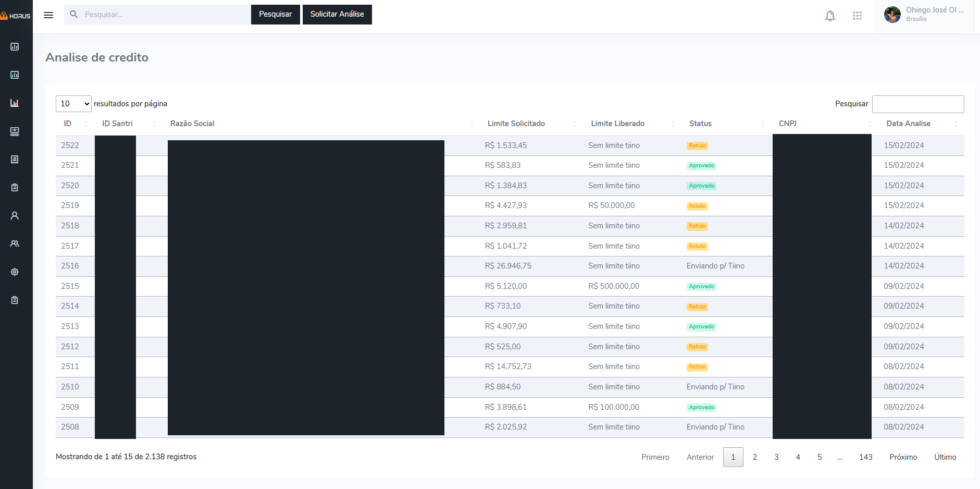Open the Dhiego José user profile menu
This screenshot has height=489, width=980.
pyautogui.click(x=924, y=15)
